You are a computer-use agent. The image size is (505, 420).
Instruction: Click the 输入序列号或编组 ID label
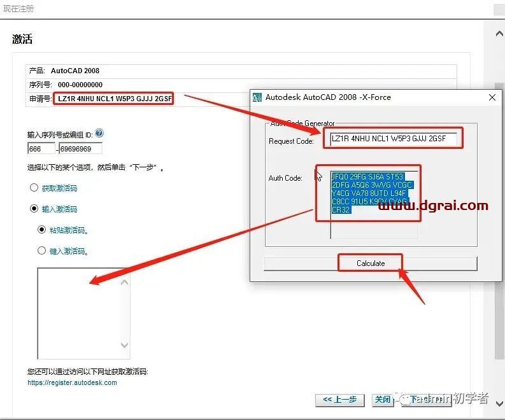click(x=60, y=135)
